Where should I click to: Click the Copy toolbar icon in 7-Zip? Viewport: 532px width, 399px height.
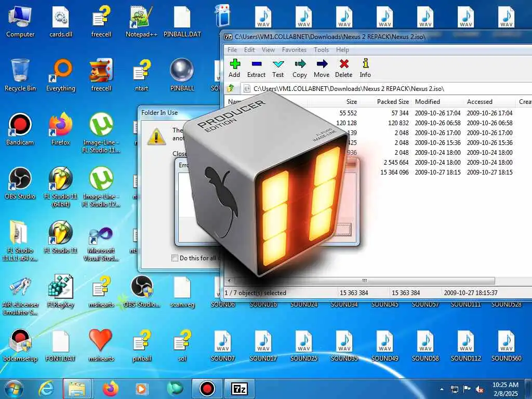pyautogui.click(x=300, y=68)
